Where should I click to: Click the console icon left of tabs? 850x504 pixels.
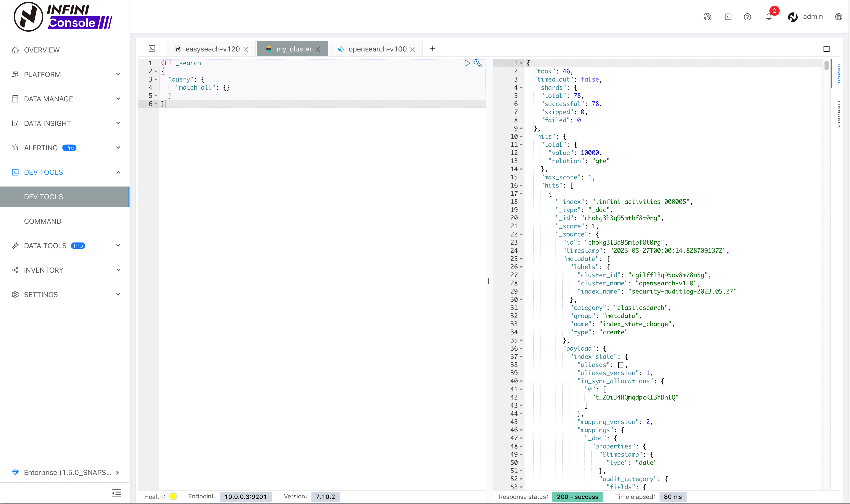tap(152, 49)
